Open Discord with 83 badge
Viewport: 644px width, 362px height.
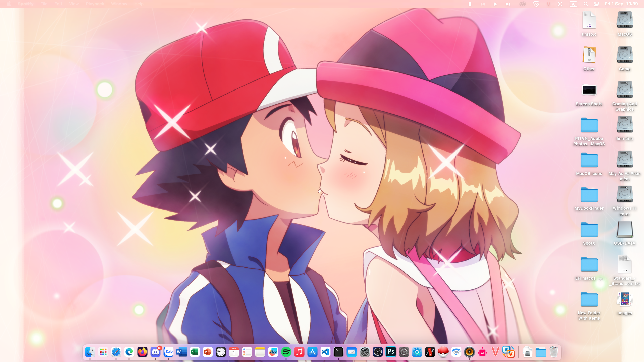(x=155, y=352)
